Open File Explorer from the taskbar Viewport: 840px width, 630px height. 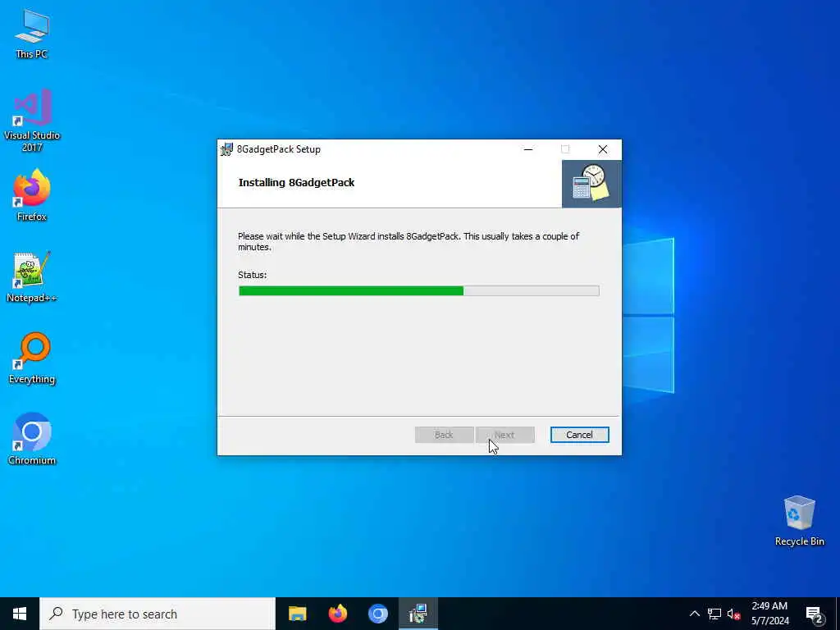tap(297, 614)
